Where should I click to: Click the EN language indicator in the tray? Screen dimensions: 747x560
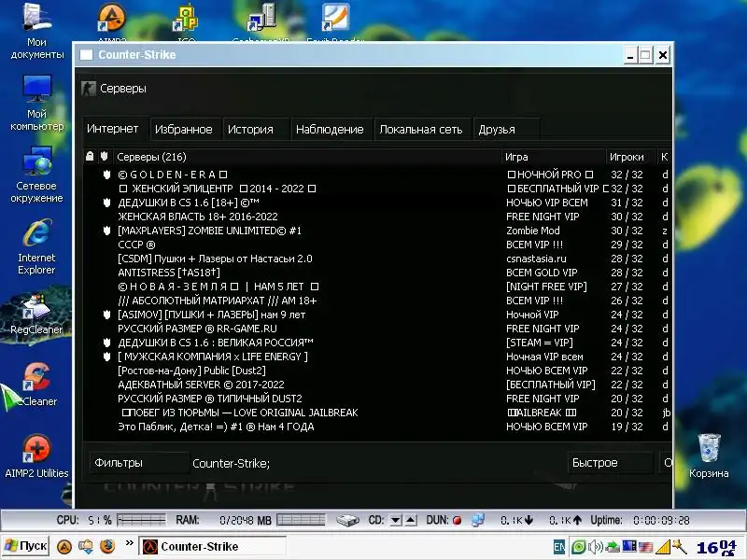pos(559,547)
